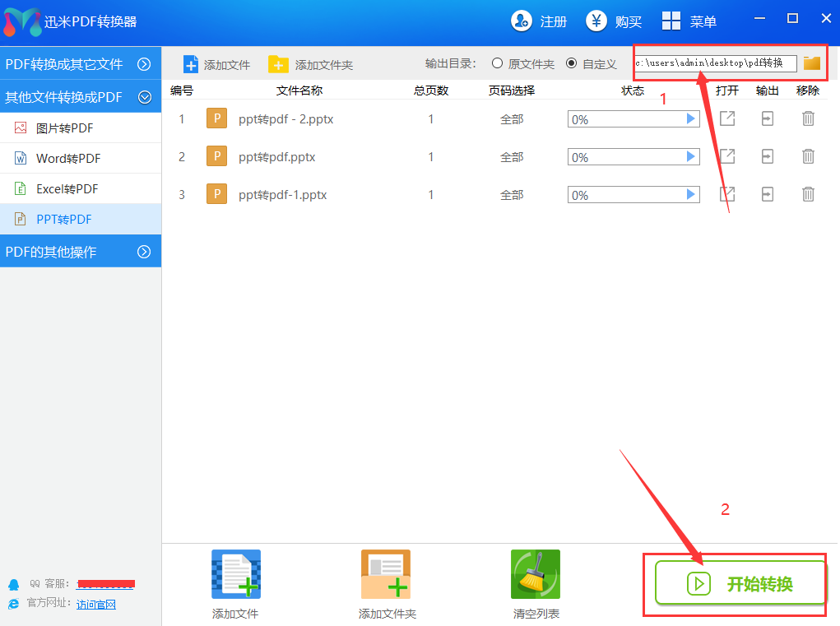Expand the PDF的其他操作 section
Image resolution: width=840 pixels, height=626 pixels.
145,252
